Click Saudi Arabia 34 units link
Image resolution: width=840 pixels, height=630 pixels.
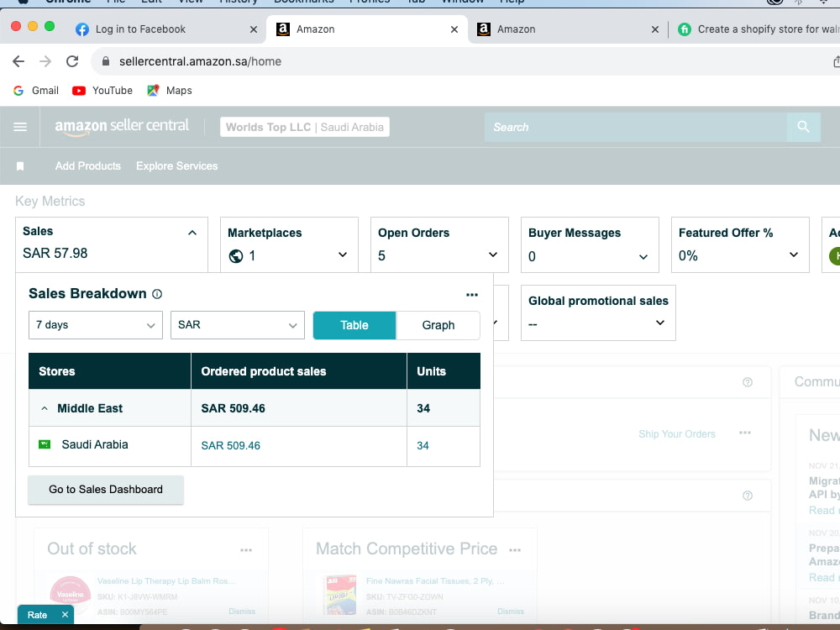tap(423, 446)
